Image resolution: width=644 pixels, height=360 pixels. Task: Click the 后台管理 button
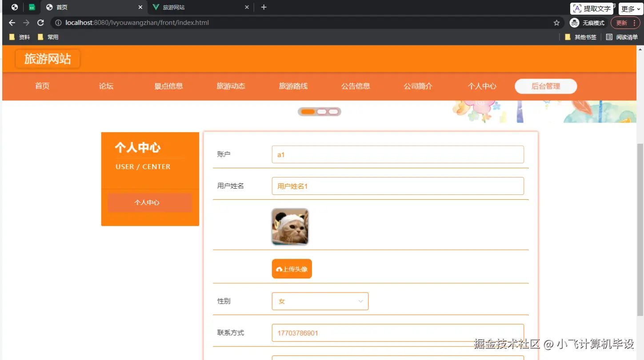546,86
